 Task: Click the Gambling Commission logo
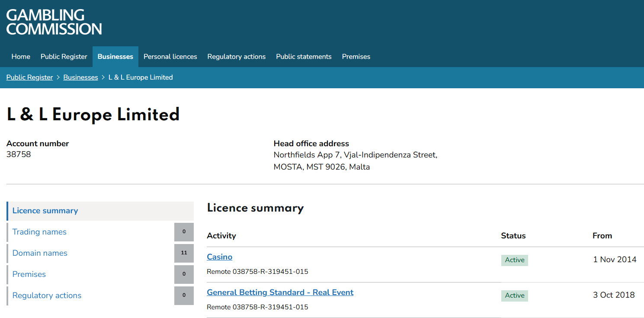click(54, 22)
